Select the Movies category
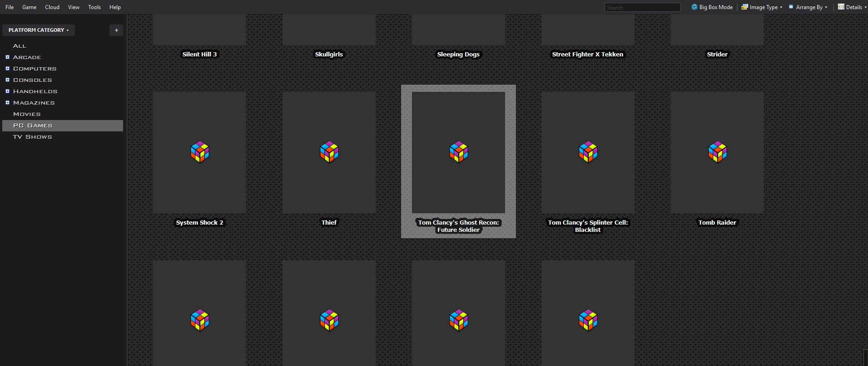 27,114
